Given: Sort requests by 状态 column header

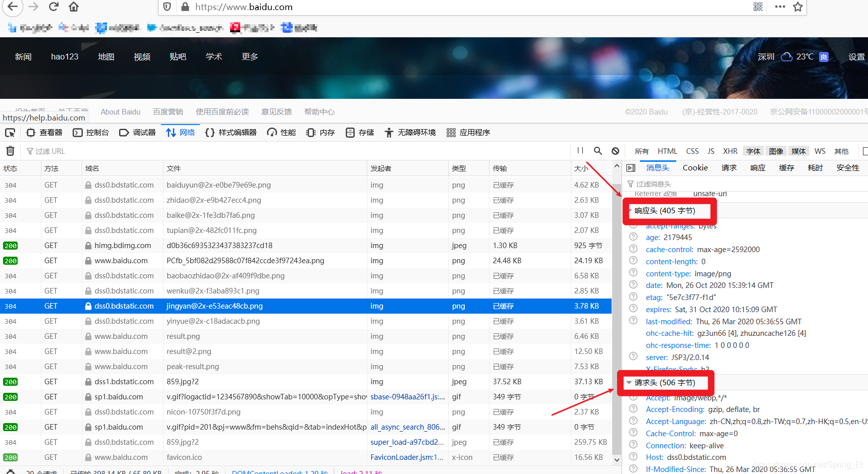Looking at the screenshot, I should [x=20, y=168].
